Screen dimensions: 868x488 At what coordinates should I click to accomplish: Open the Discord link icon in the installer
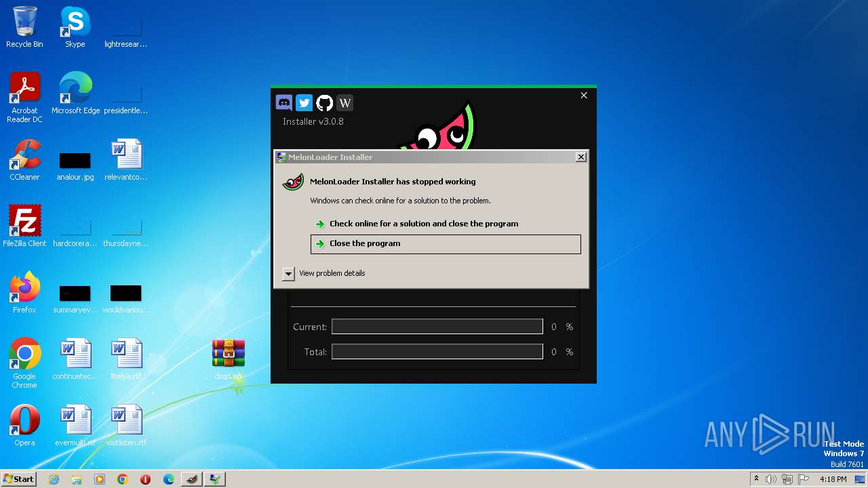(x=284, y=102)
